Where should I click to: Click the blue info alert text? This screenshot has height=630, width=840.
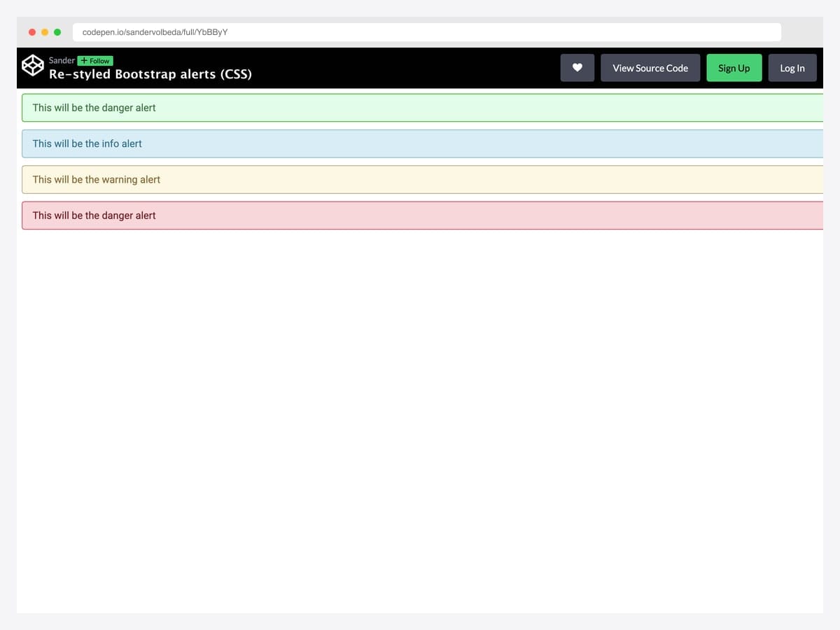coord(87,143)
